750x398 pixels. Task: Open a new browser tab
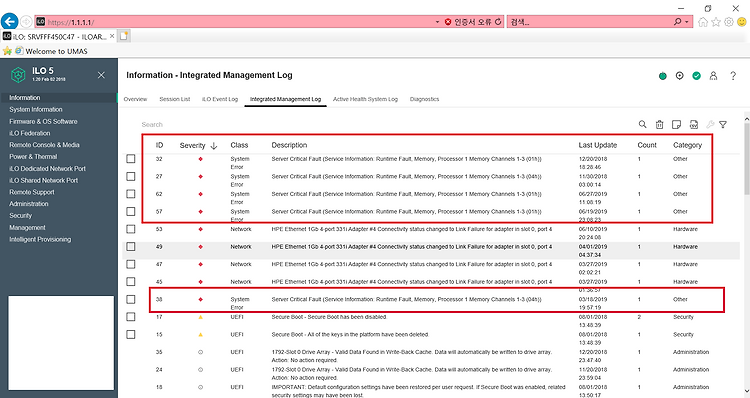point(123,36)
